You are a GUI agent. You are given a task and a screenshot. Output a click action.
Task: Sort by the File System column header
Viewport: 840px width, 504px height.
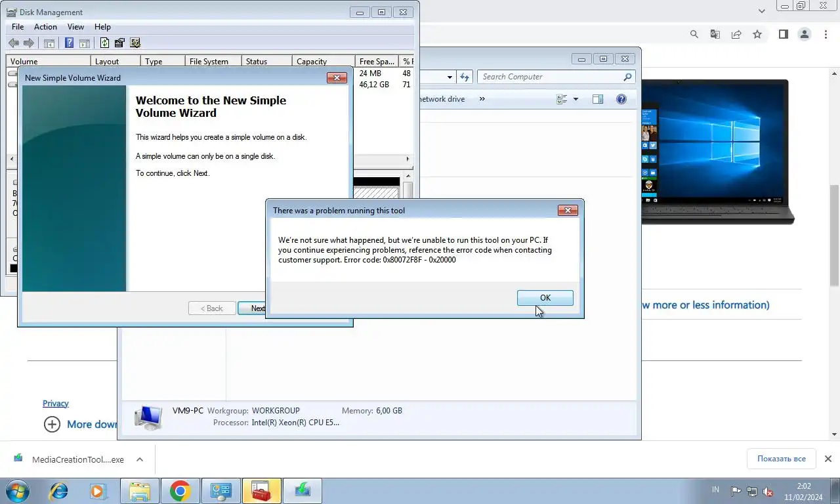click(x=213, y=62)
